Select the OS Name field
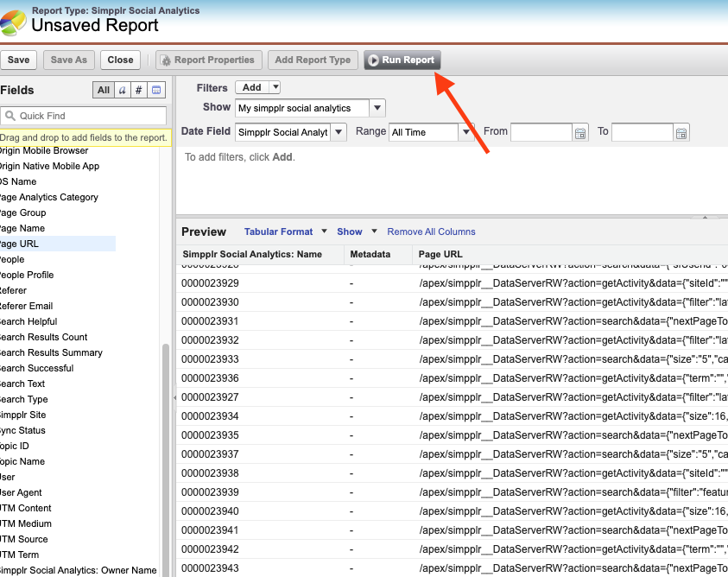Viewport: 728px width, 577px height. click(x=18, y=181)
